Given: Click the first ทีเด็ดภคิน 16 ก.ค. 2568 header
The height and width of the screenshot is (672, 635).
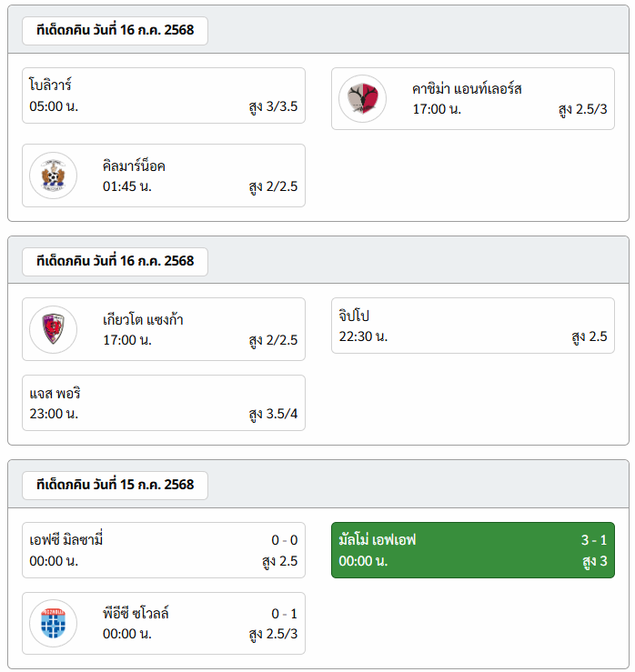Looking at the screenshot, I should coord(115,31).
